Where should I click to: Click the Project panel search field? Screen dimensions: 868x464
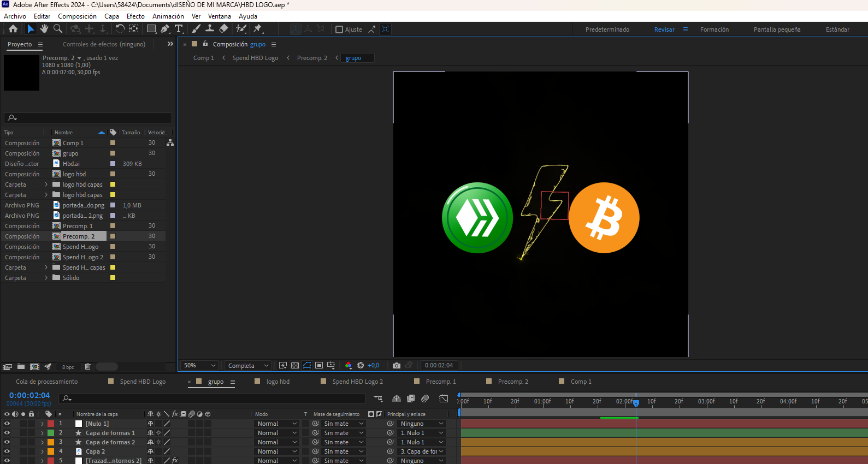pyautogui.click(x=88, y=118)
